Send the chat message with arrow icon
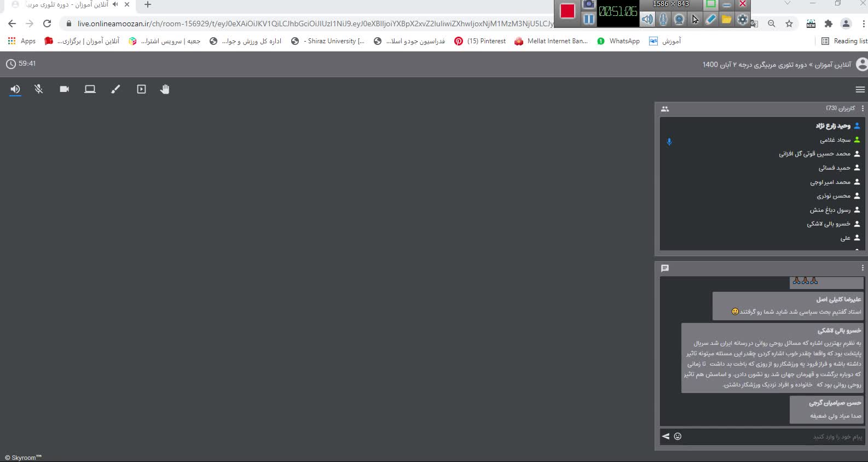 pyautogui.click(x=666, y=436)
